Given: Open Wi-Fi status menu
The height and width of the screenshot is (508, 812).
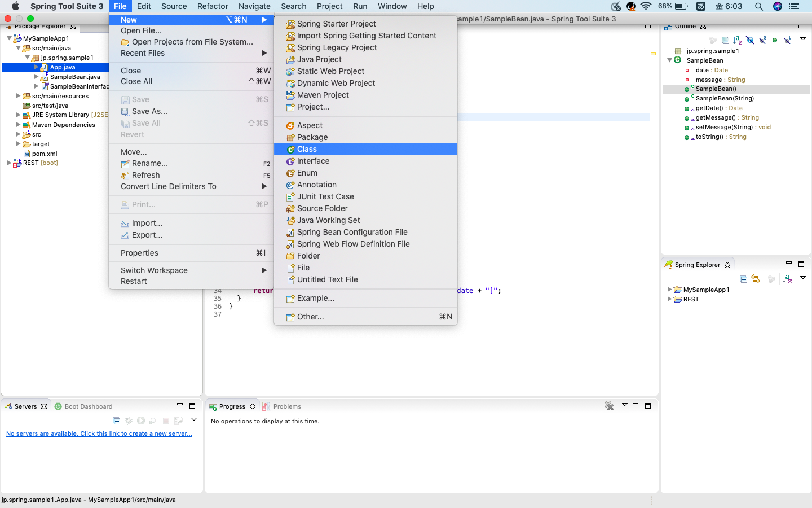Looking at the screenshot, I should tap(646, 6).
